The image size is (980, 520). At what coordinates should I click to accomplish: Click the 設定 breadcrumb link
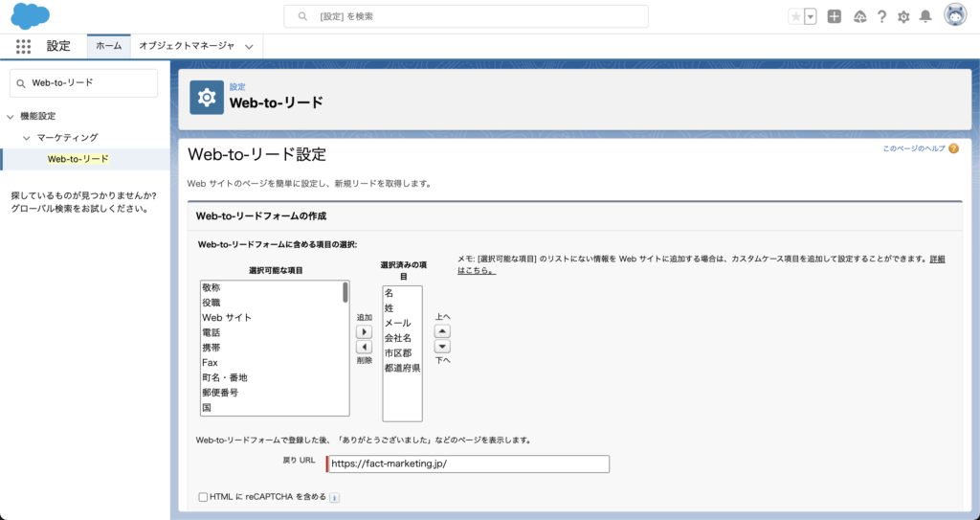point(237,87)
